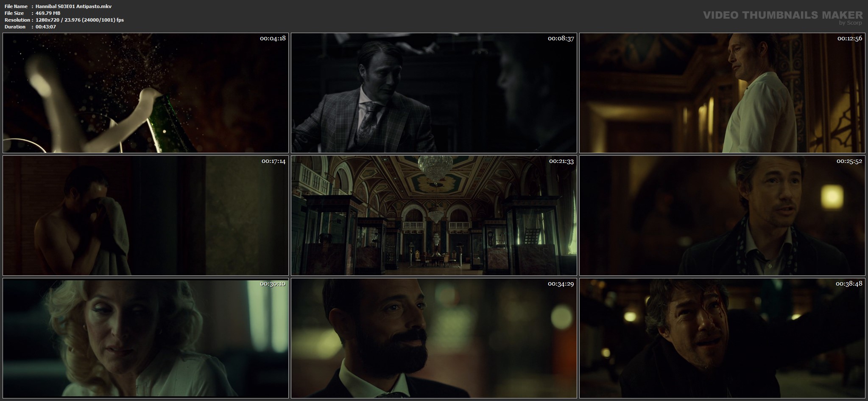Click the 00:12:56 timestamp label
Image resolution: width=868 pixels, height=401 pixels.
pos(849,38)
